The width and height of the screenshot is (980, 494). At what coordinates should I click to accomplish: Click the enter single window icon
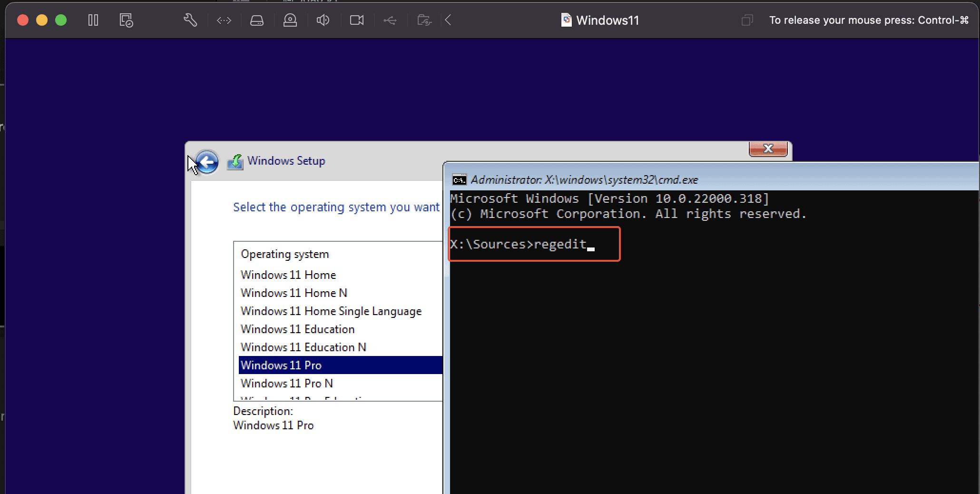pos(747,20)
